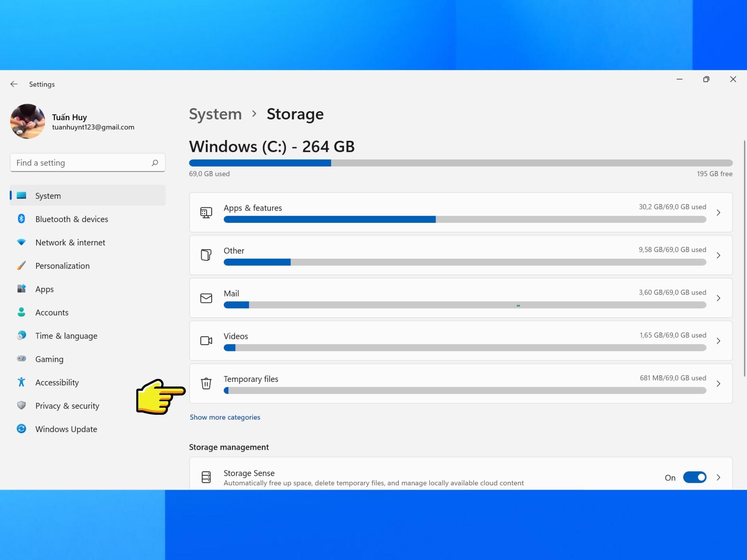Go to Bluetooth & devices settings
Image resolution: width=747 pixels, height=560 pixels.
click(x=88, y=219)
